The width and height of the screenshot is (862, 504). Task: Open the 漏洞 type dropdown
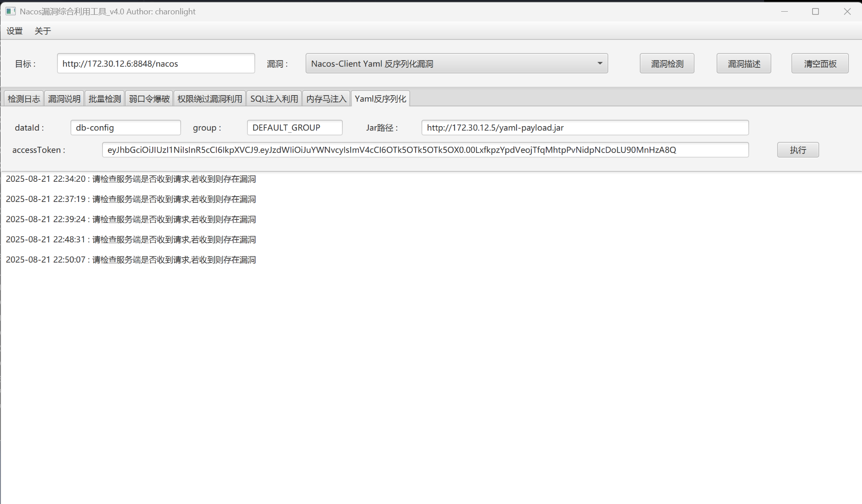[456, 63]
